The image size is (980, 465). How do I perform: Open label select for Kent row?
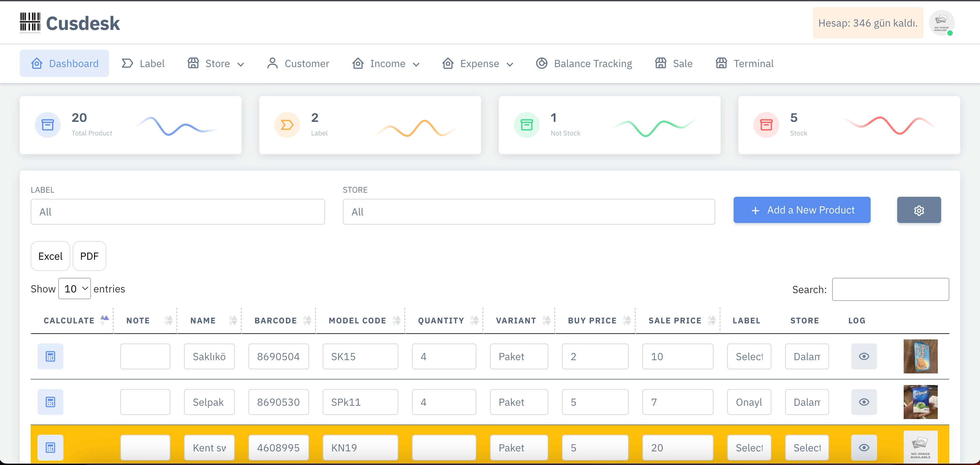[x=749, y=448]
